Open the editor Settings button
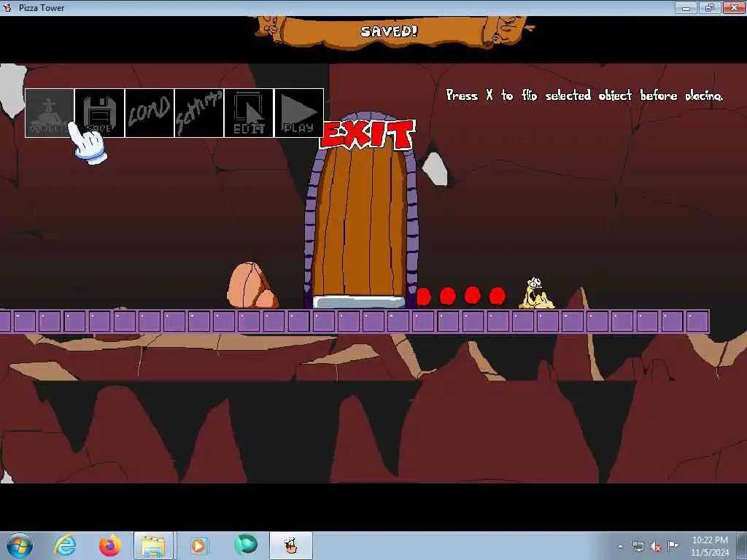Image resolution: width=747 pixels, height=560 pixels. coord(199,113)
